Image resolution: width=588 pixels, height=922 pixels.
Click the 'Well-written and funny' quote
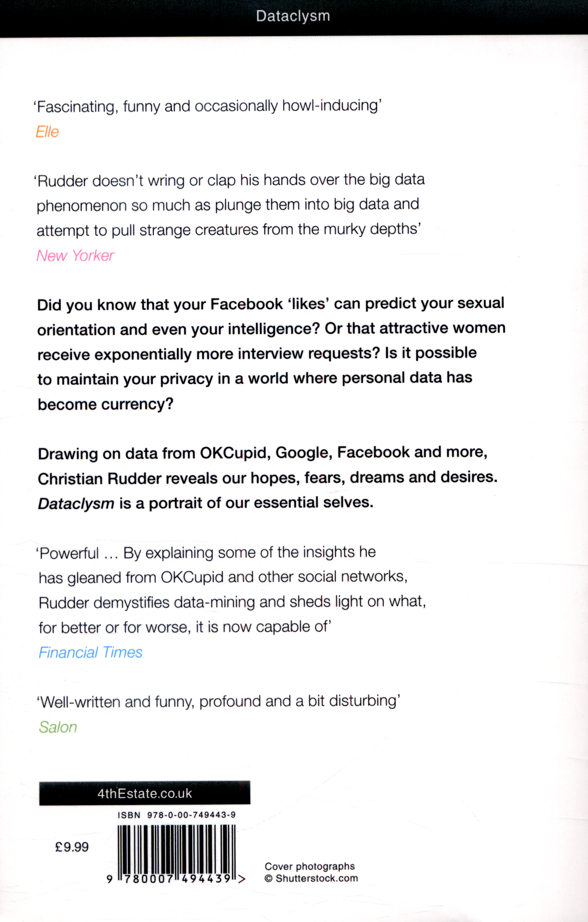click(x=219, y=701)
